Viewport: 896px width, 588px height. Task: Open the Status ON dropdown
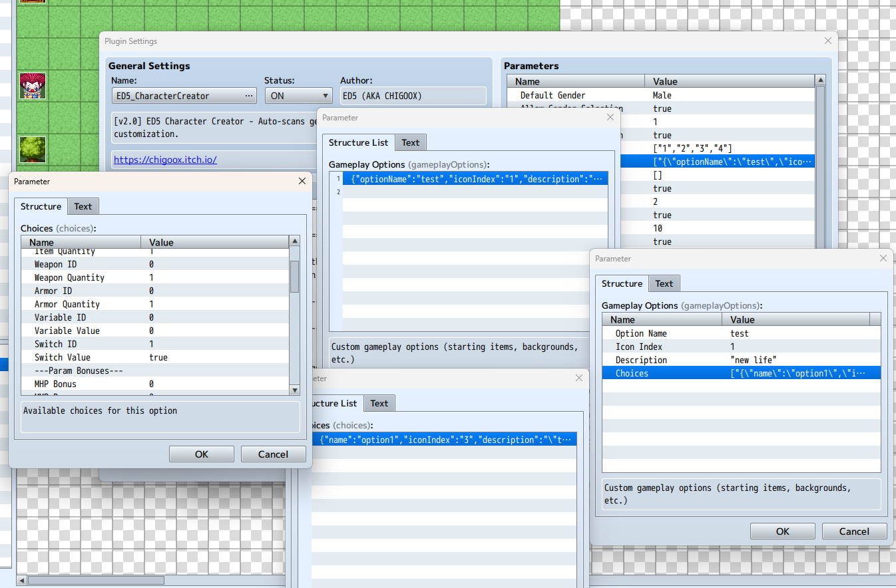298,96
